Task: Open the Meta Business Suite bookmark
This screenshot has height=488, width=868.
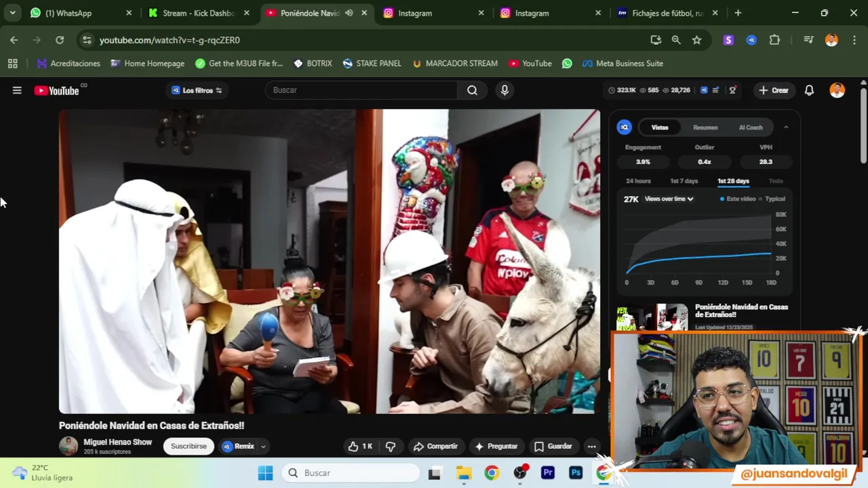Action: click(x=623, y=63)
